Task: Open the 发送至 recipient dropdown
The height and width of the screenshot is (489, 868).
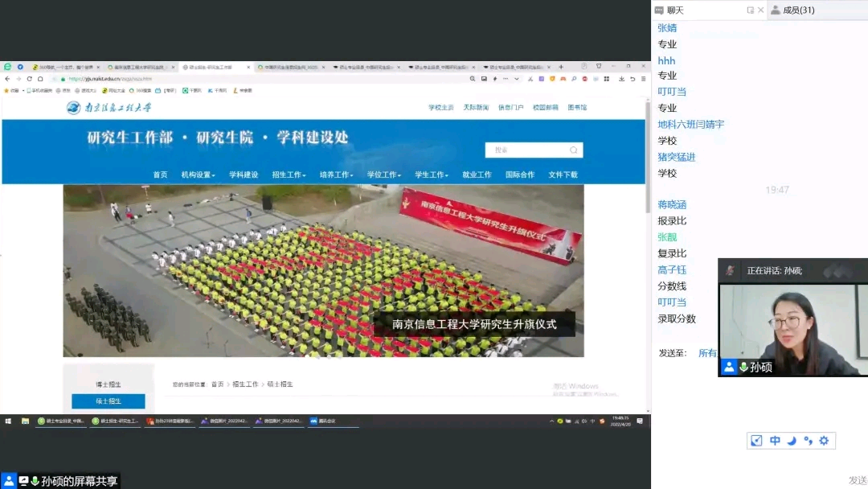Action: point(707,353)
